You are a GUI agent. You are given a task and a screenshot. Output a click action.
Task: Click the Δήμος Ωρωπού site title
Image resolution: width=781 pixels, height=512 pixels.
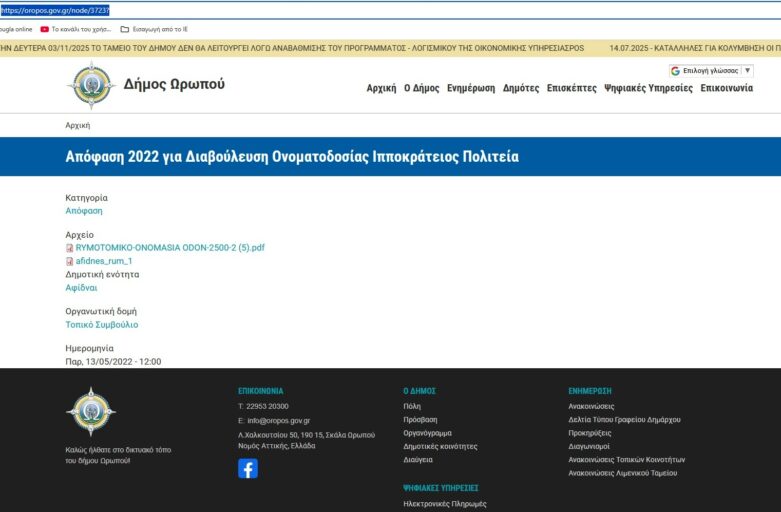(x=174, y=84)
